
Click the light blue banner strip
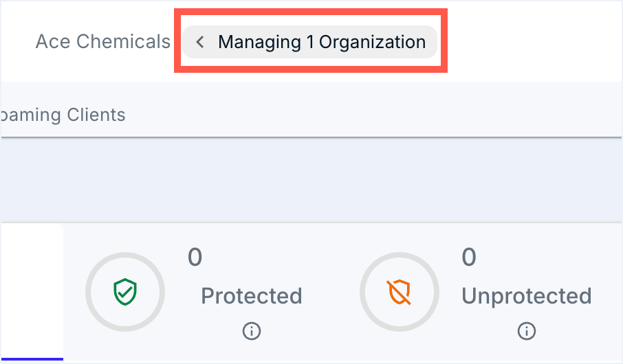[309, 180]
